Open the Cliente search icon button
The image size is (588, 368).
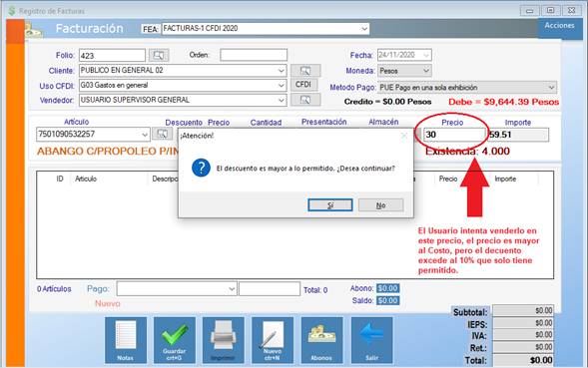(x=305, y=71)
